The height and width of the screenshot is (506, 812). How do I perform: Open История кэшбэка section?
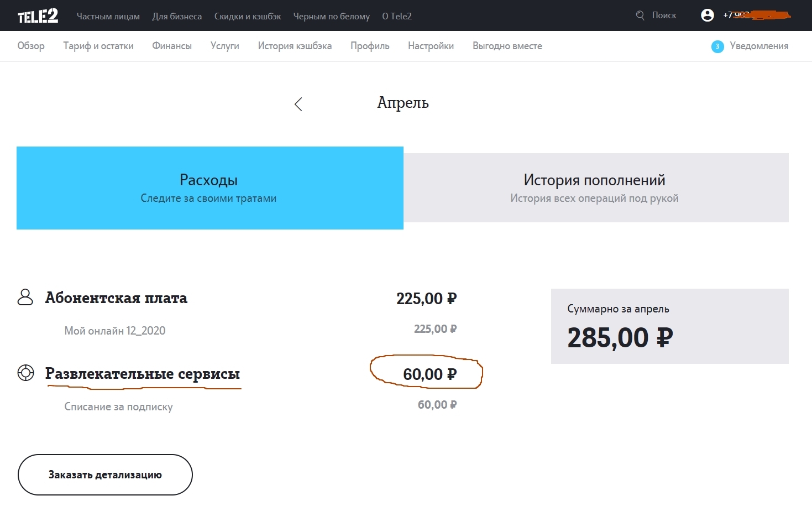tap(295, 46)
